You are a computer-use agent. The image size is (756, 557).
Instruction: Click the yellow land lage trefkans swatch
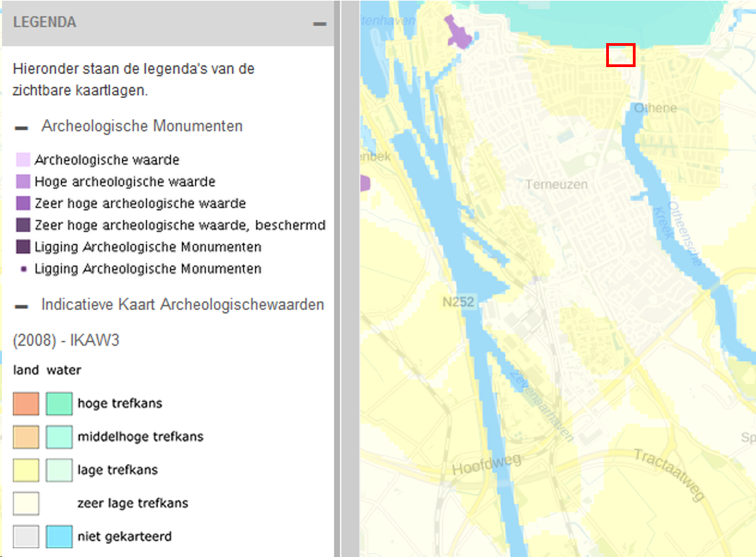[26, 469]
